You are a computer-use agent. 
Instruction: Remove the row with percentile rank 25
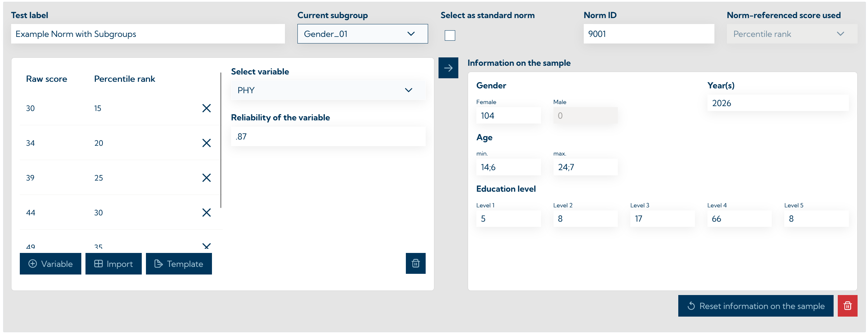point(206,178)
